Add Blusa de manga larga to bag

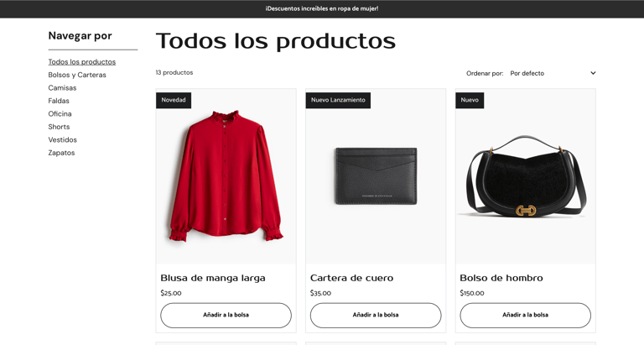click(x=226, y=316)
